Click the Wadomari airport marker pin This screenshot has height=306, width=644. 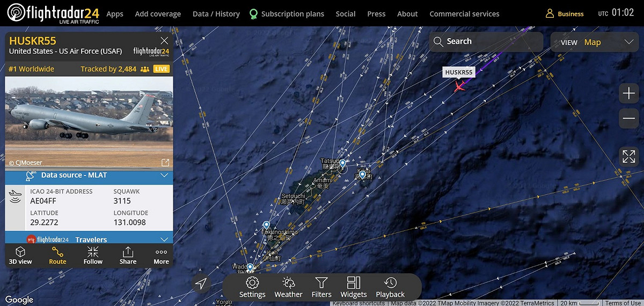250,268
